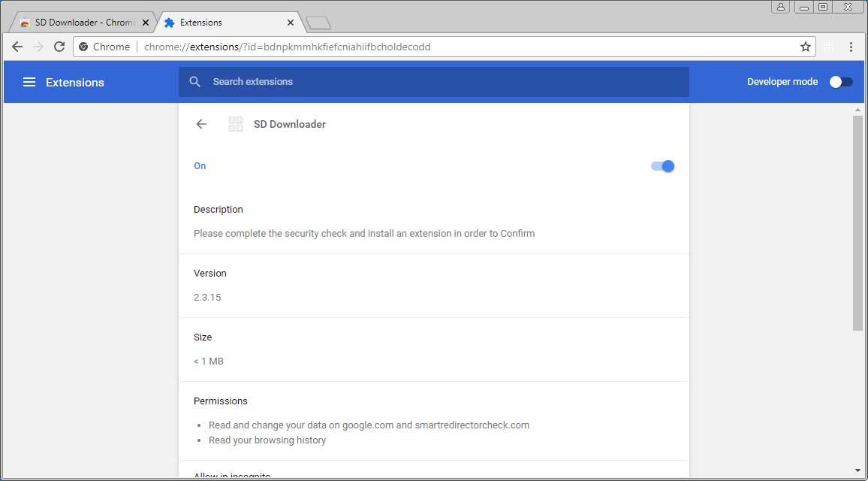Click the Version heading
868x481 pixels.
209,274
